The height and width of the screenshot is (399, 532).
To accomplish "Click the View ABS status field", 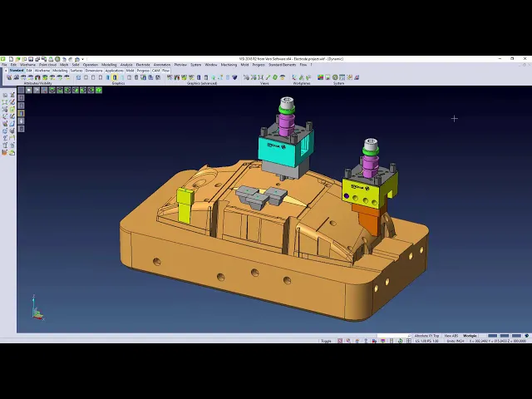I will pyautogui.click(x=451, y=336).
